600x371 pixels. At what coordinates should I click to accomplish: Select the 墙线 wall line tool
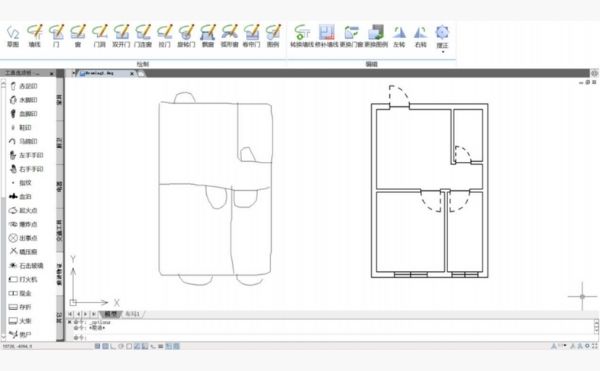(x=34, y=36)
